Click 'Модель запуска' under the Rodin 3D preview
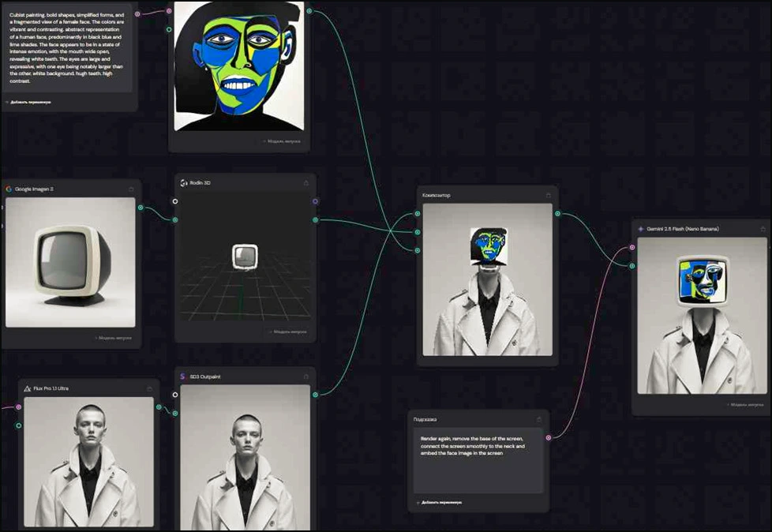The width and height of the screenshot is (772, 532). click(x=288, y=332)
